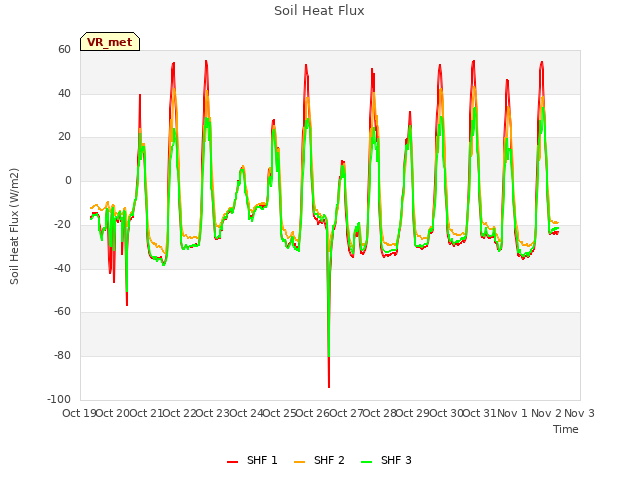
Task: Click the Soil Heat Flux chart title
Action: pyautogui.click(x=319, y=11)
